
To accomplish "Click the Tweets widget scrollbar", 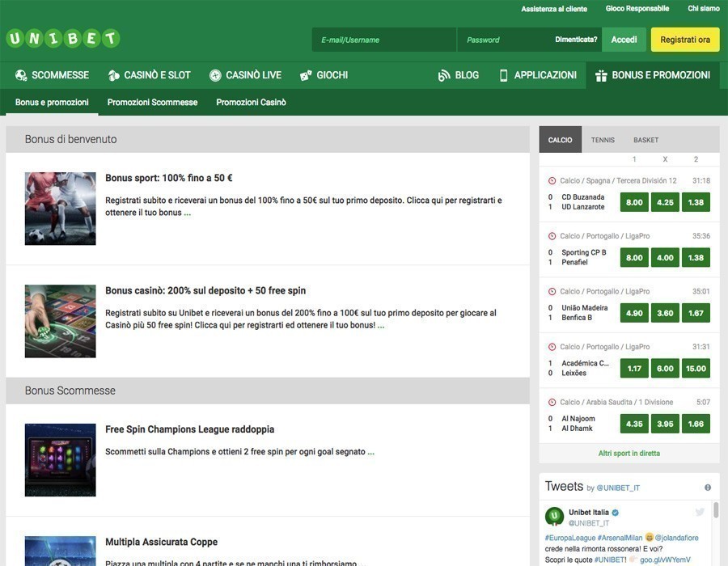I will (x=716, y=510).
